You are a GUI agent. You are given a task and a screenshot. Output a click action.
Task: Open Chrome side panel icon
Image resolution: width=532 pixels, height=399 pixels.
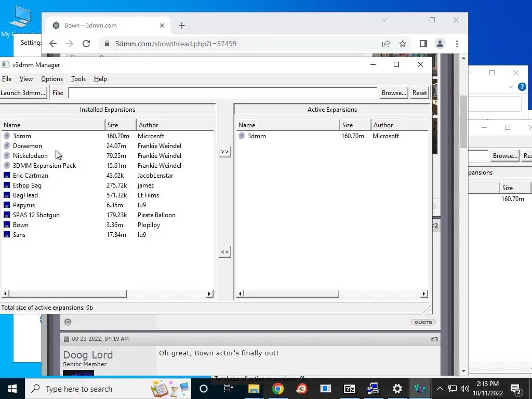tap(423, 44)
